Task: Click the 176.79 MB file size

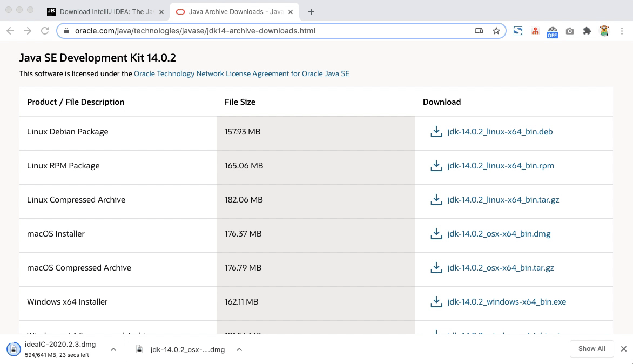Action: click(x=243, y=267)
